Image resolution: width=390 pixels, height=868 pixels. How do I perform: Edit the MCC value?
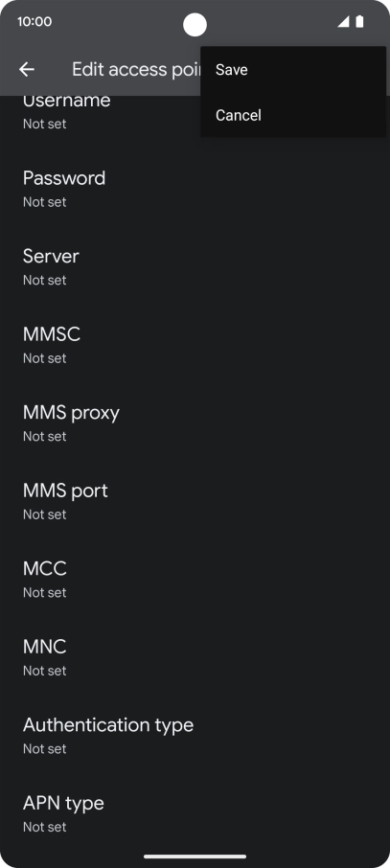(x=195, y=580)
